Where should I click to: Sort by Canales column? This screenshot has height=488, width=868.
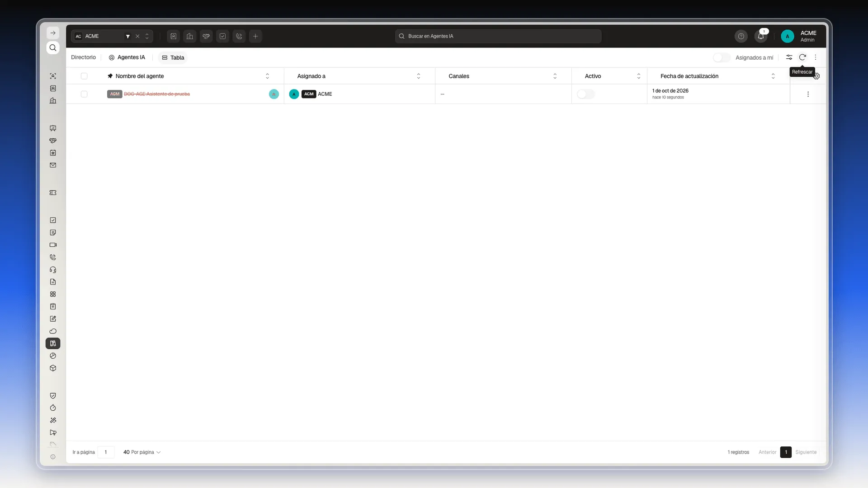click(555, 76)
